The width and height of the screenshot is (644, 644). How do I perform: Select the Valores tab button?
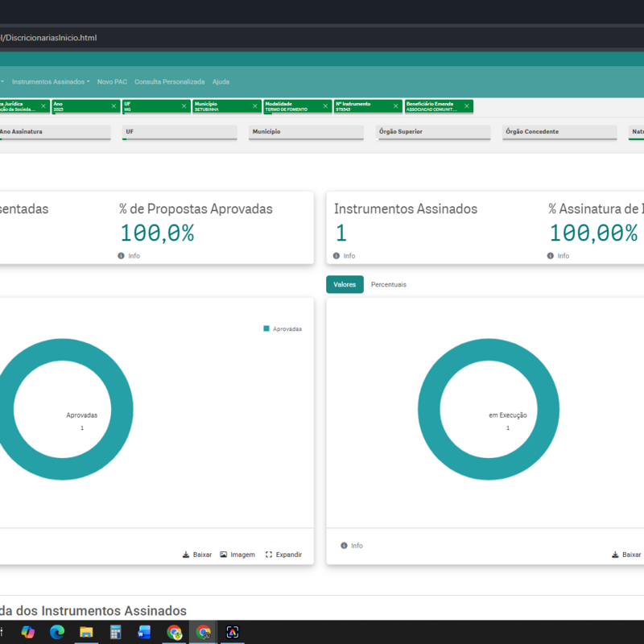[x=345, y=284]
